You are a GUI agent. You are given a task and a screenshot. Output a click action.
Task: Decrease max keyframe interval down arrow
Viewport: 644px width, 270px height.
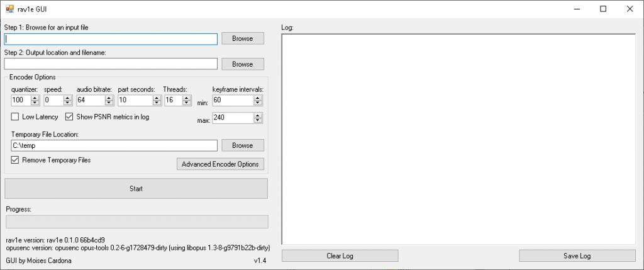[257, 120]
